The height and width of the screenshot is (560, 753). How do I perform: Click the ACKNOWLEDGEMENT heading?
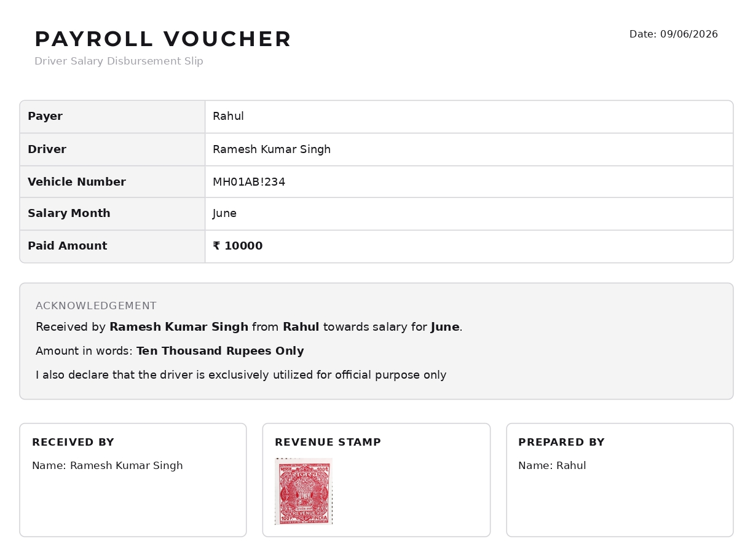tap(96, 306)
